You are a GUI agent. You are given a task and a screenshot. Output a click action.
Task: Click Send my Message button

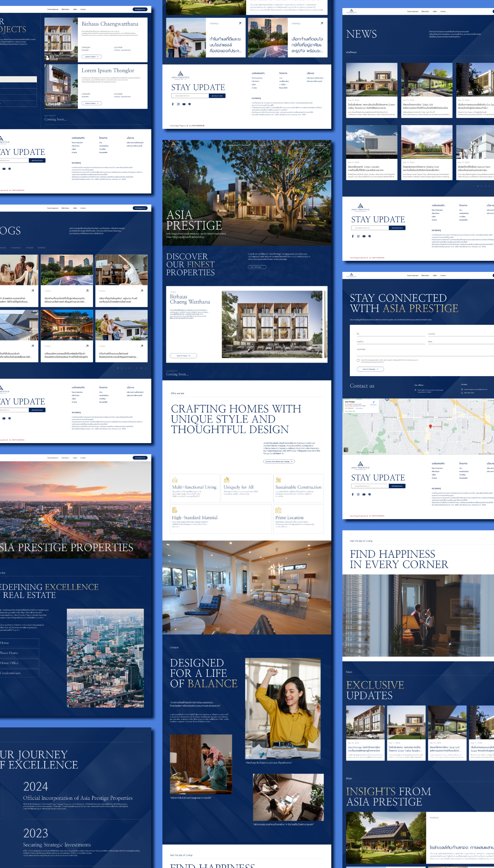coord(370,369)
